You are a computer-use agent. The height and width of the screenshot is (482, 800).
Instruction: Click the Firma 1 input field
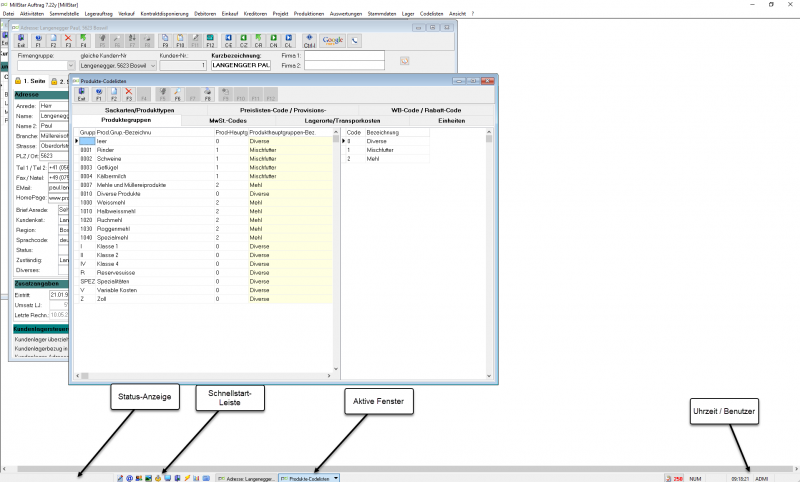tap(344, 55)
